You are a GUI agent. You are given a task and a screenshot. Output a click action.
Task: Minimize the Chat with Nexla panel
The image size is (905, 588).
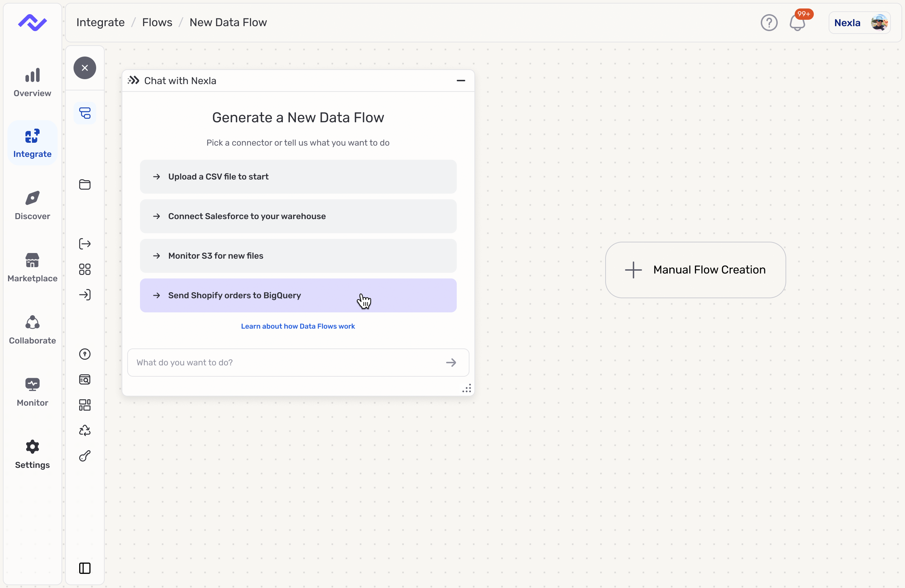(x=461, y=81)
